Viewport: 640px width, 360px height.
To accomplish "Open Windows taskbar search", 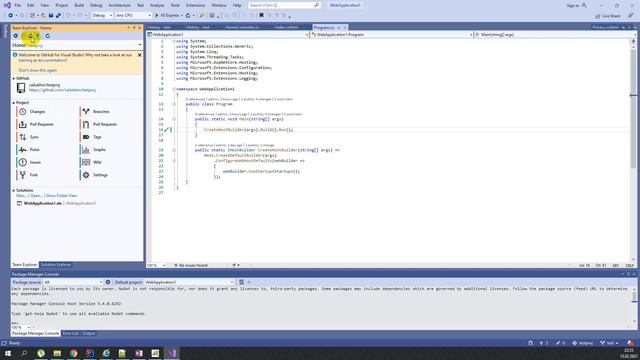I will (24, 353).
